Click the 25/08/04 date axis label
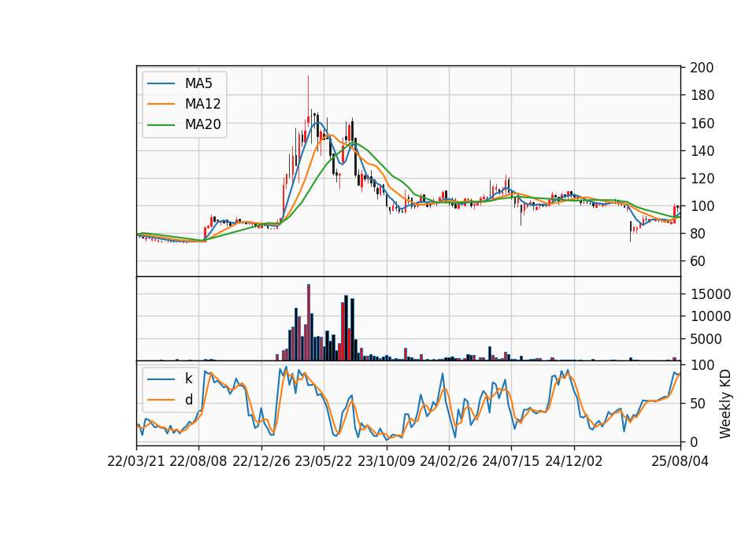This screenshot has height=543, width=756. (x=680, y=461)
